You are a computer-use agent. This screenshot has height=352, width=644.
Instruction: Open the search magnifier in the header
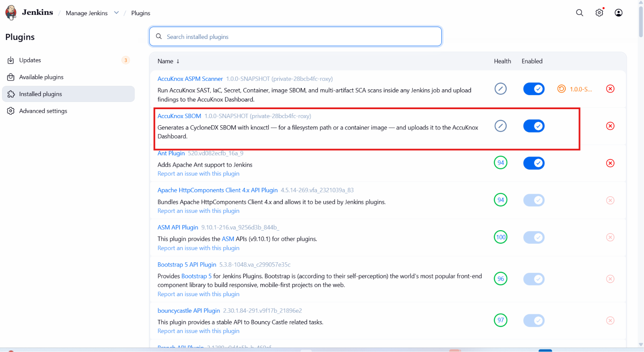pyautogui.click(x=580, y=13)
